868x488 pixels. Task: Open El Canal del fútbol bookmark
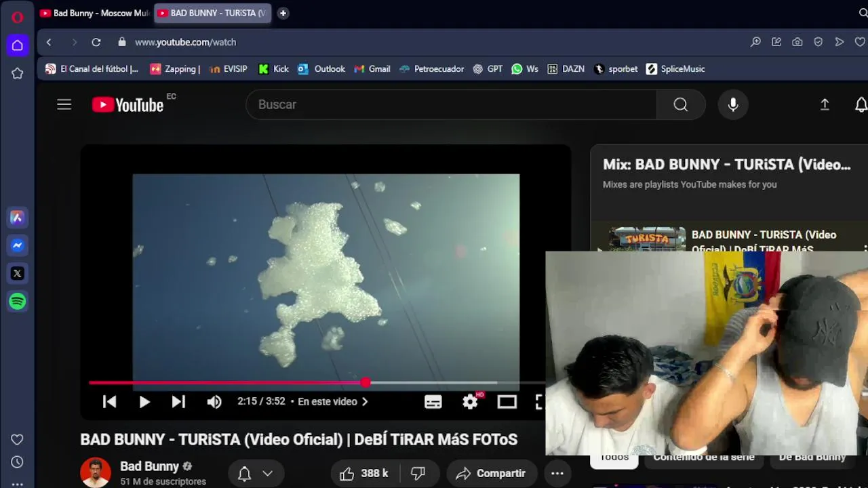tap(92, 69)
